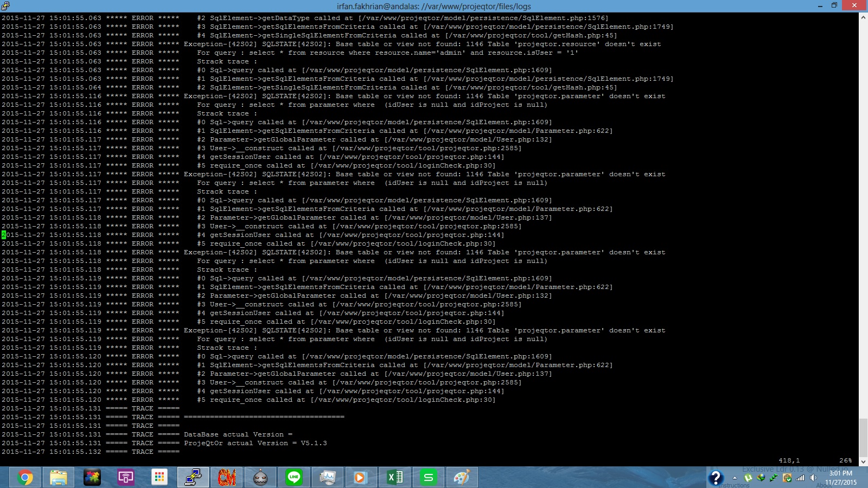Open PuTTY system menu icon in title bar
Screen dimensions: 868x488
point(5,6)
